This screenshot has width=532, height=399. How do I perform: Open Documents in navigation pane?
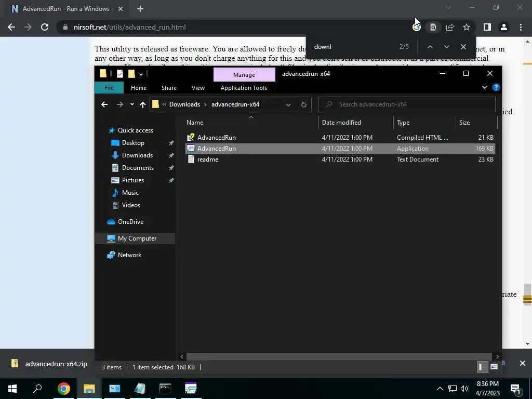coord(138,168)
